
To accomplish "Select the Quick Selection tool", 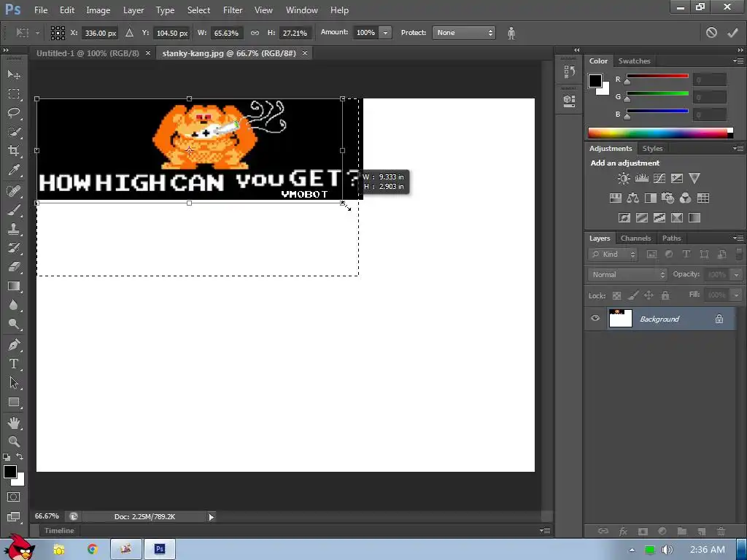I will [13, 132].
